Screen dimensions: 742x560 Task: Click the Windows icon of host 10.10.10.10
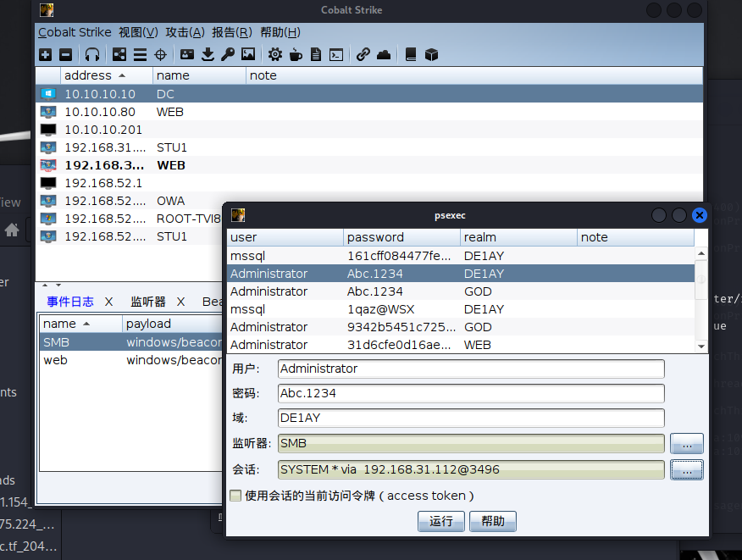tap(48, 94)
